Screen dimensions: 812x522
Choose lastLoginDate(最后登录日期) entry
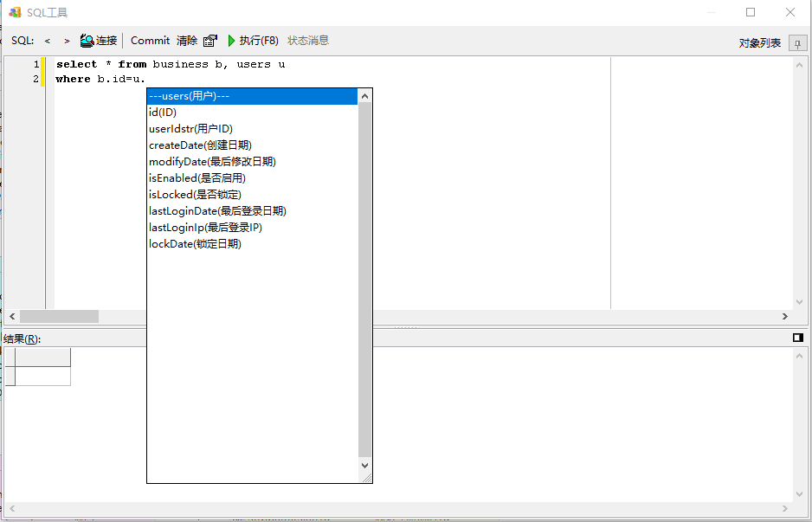click(252, 211)
